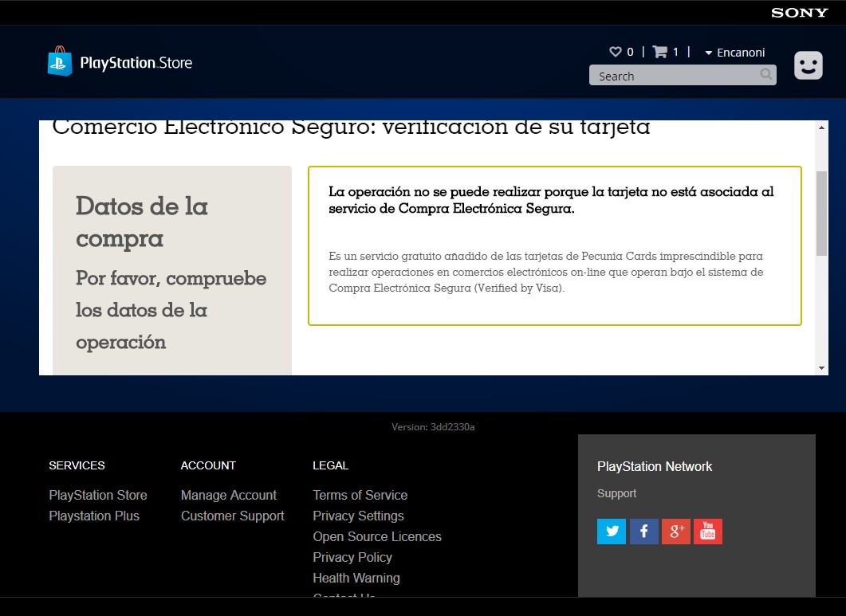
Task: Open PlayStation YouTube channel
Action: (707, 532)
